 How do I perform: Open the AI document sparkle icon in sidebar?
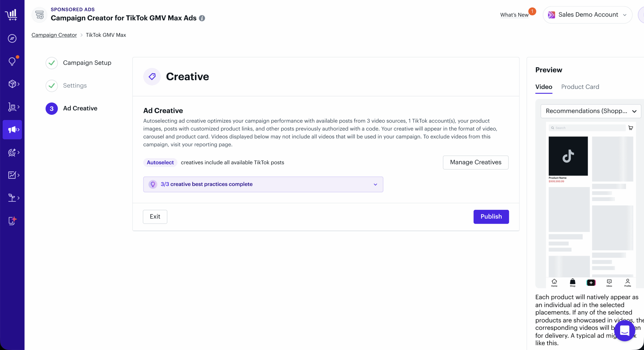(x=12, y=221)
